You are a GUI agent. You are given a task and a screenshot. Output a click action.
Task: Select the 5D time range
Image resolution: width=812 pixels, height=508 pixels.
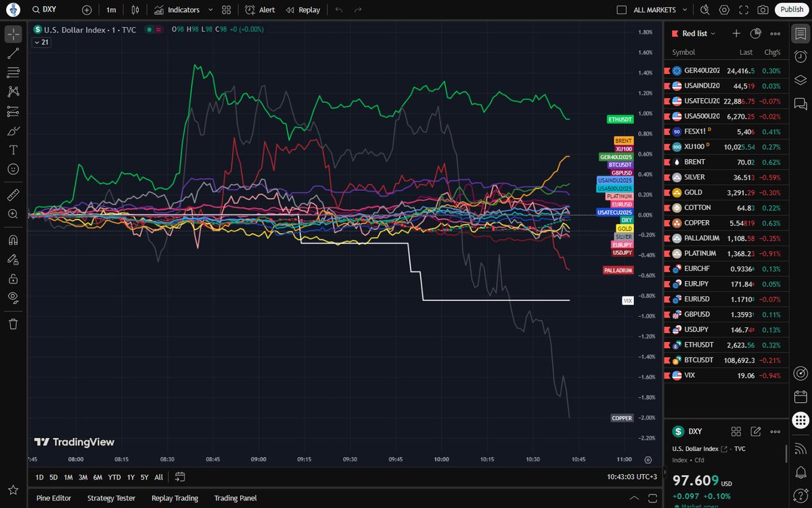53,477
